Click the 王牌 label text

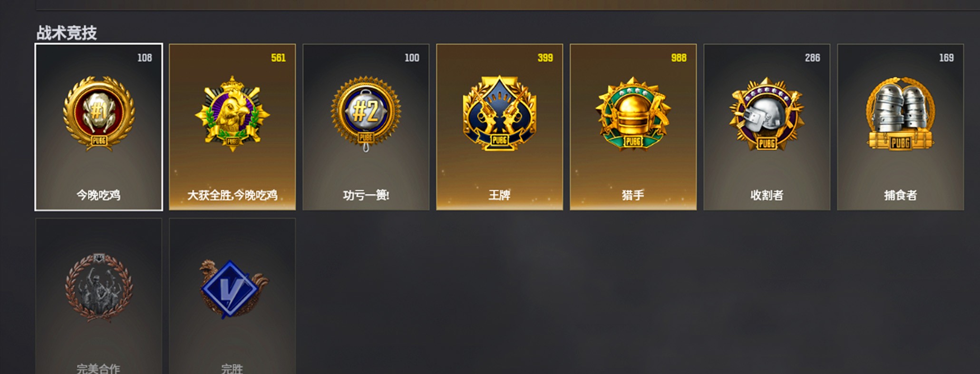click(x=499, y=195)
